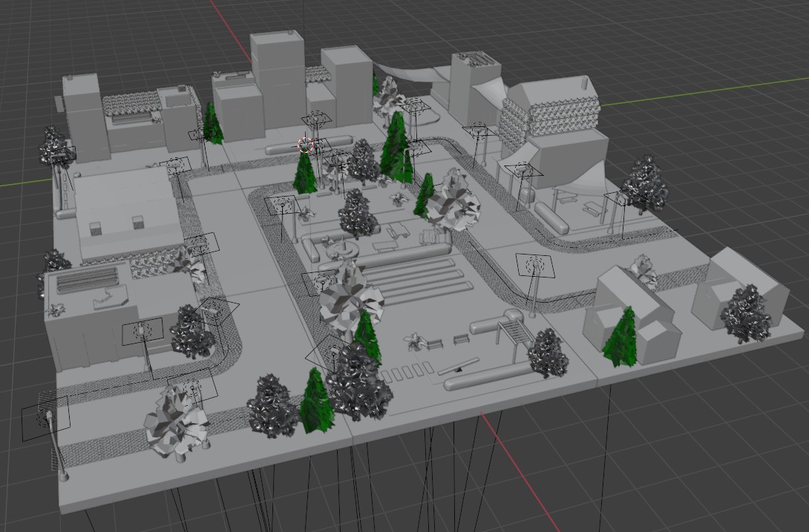Select the pine tree beside the gabled houses
809x532 pixels.
(620, 338)
